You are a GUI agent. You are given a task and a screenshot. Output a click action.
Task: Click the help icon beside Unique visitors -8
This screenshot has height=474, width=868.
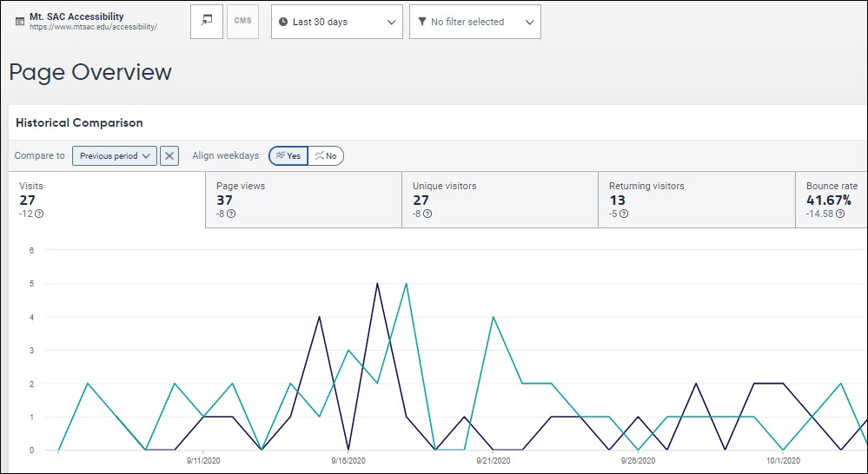pyautogui.click(x=427, y=214)
